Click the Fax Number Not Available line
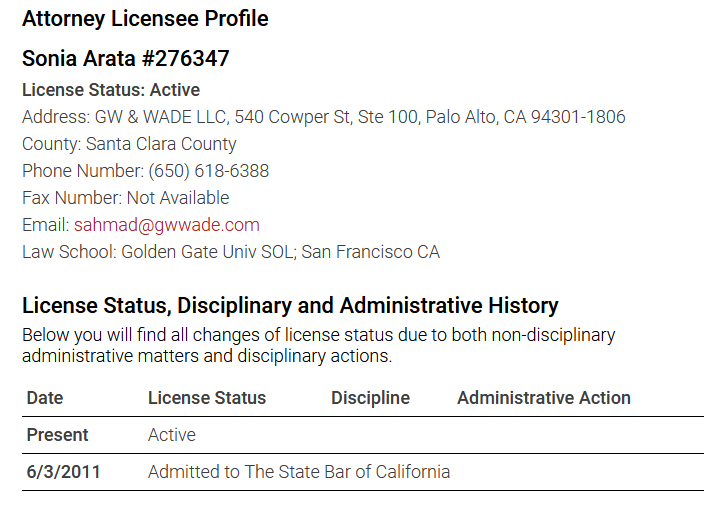704x509 pixels. click(125, 198)
